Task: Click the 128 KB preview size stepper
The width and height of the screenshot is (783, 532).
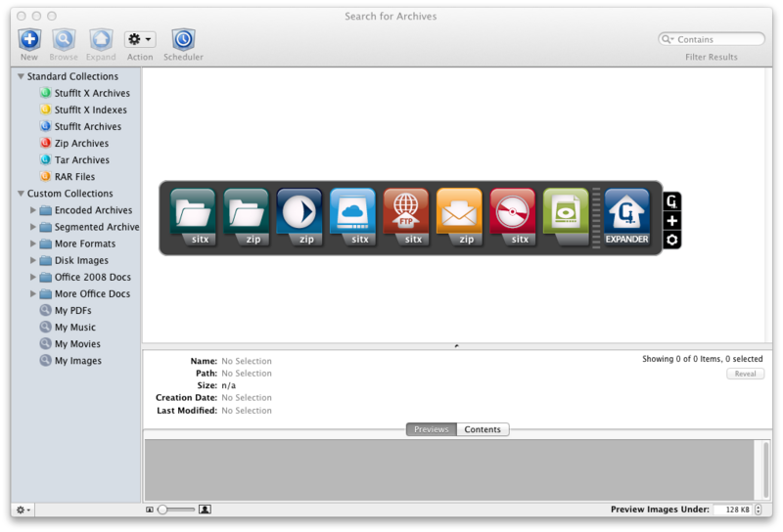Action: pyautogui.click(x=759, y=510)
